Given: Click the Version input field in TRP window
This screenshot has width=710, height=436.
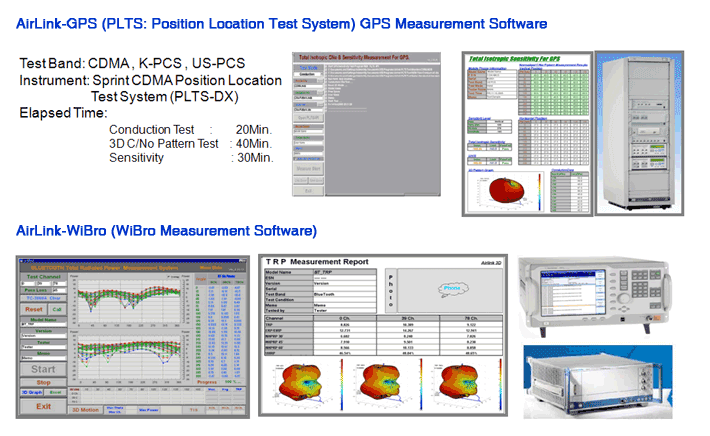Looking at the screenshot, I should click(43, 335).
